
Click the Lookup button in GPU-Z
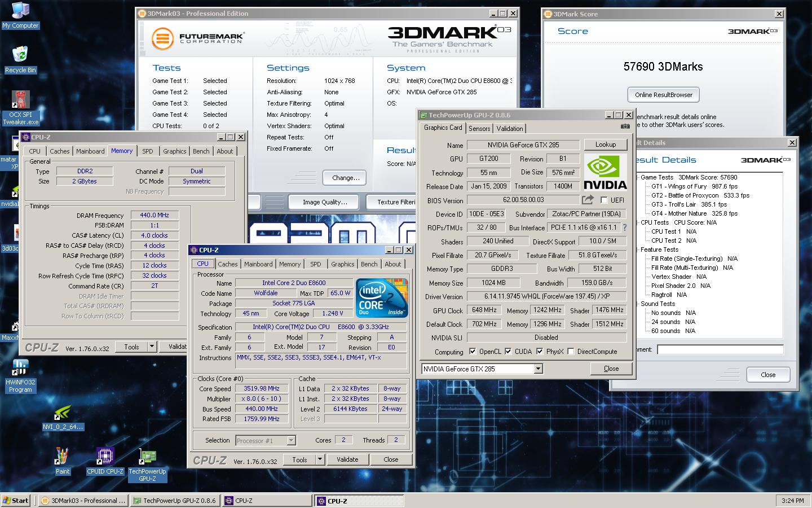pyautogui.click(x=606, y=144)
